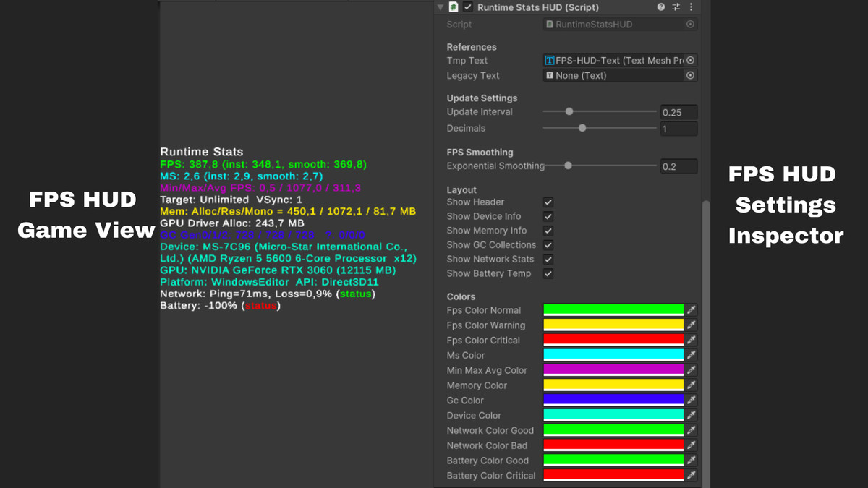Image resolution: width=868 pixels, height=488 pixels.
Task: Click the C# script icon in the header
Action: tap(454, 7)
